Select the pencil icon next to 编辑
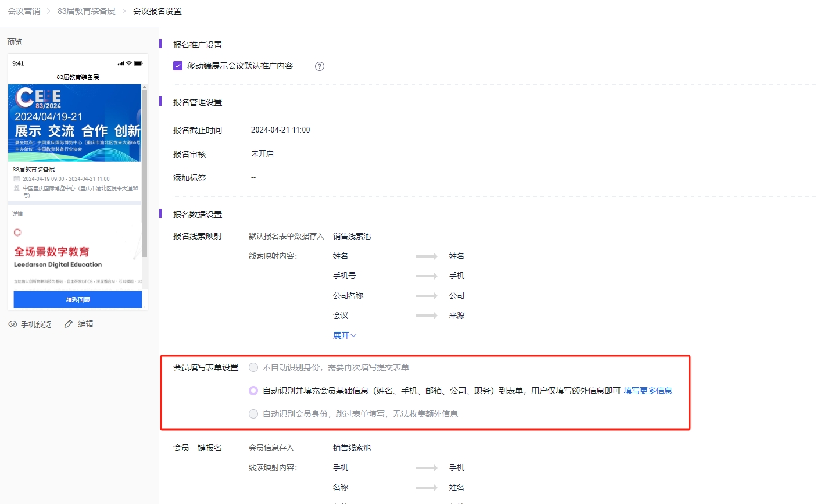 (x=68, y=324)
